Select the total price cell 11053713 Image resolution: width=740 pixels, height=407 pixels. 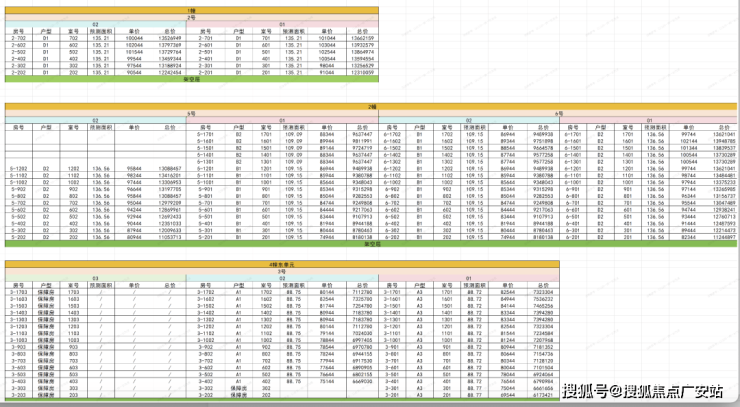(170, 237)
